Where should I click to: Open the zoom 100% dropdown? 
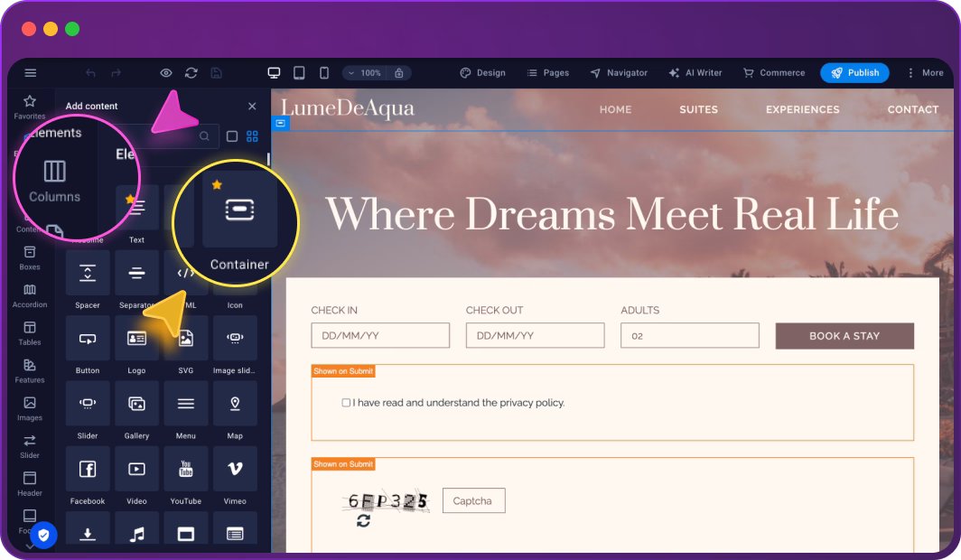tap(365, 73)
